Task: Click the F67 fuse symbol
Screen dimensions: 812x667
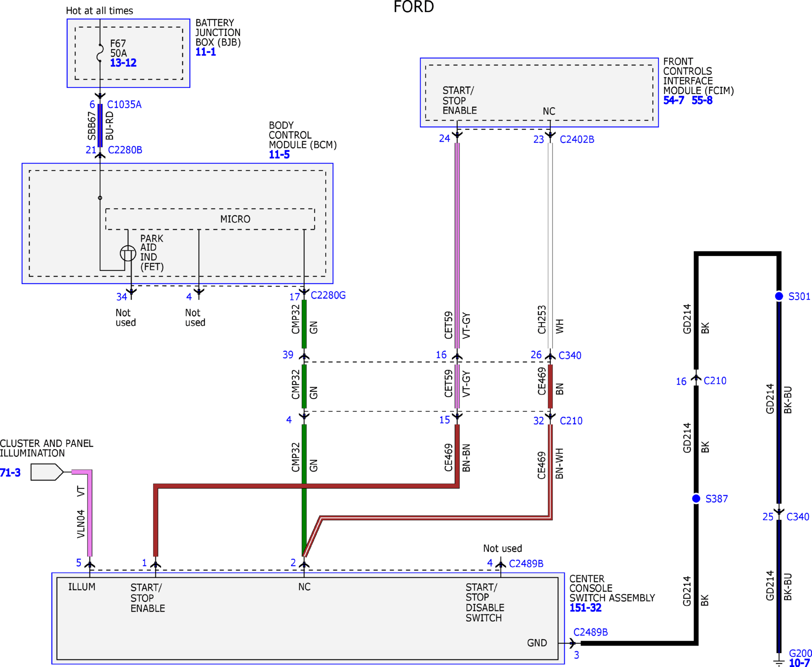Action: coord(100,53)
